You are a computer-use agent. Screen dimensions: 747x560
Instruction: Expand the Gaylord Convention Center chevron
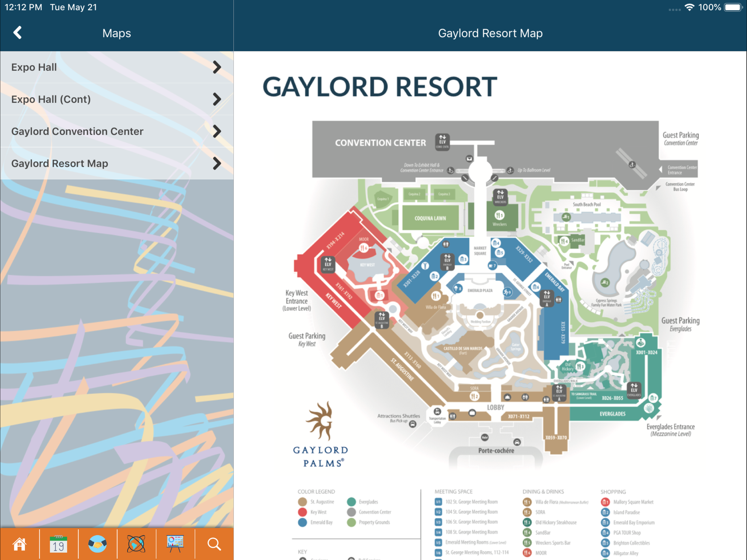click(x=217, y=132)
